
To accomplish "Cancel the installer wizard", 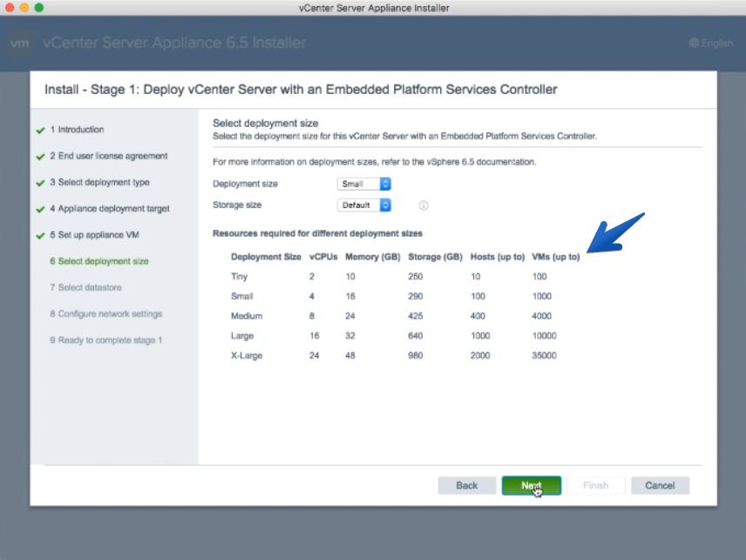I will [x=660, y=485].
